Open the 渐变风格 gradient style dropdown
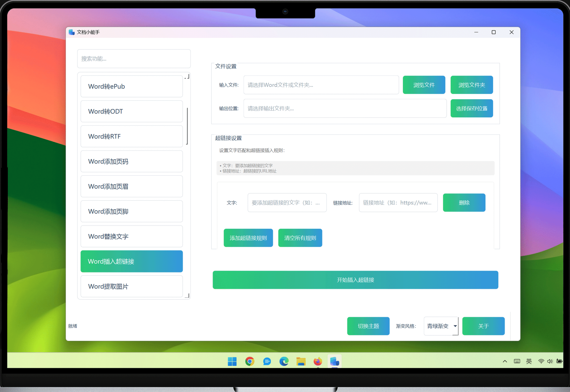Viewport: 570px width, 392px height. [441, 326]
